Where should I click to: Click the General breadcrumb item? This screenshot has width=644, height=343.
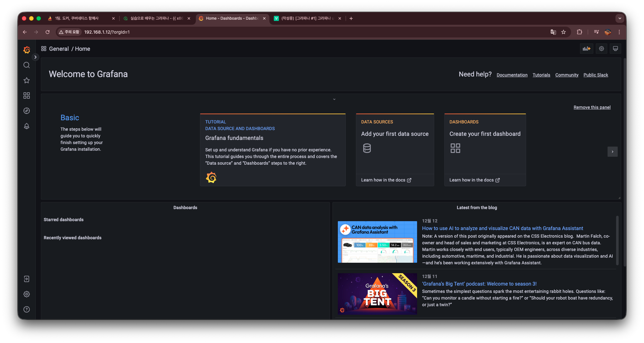[59, 49]
